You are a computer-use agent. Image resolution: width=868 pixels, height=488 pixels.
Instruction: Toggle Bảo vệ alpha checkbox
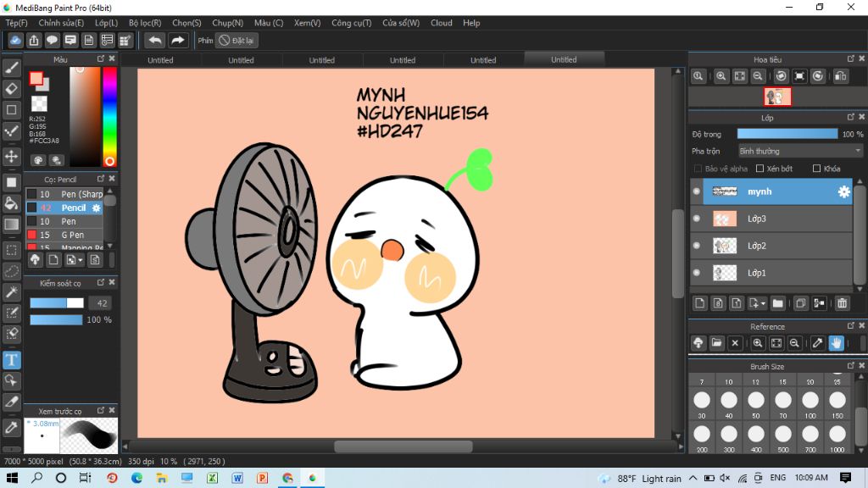(x=698, y=169)
